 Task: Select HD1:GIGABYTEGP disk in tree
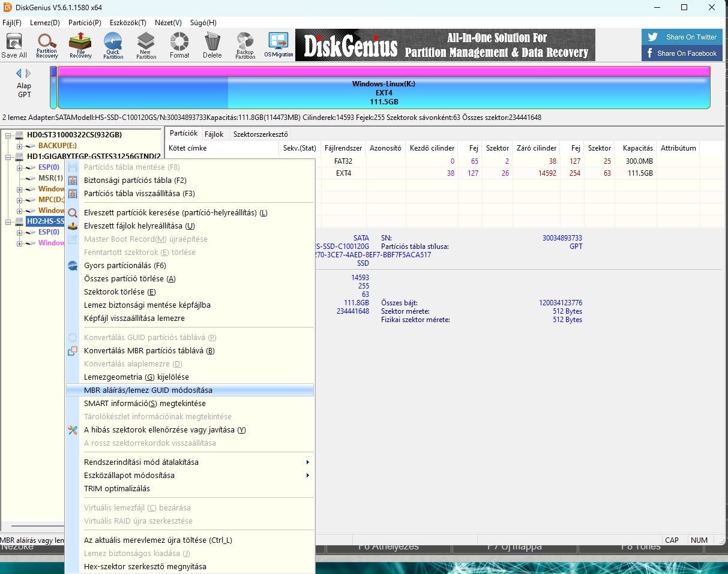(x=94, y=157)
